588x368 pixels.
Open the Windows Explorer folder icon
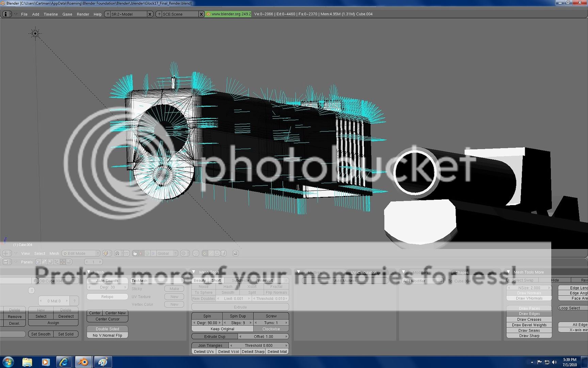click(x=27, y=362)
